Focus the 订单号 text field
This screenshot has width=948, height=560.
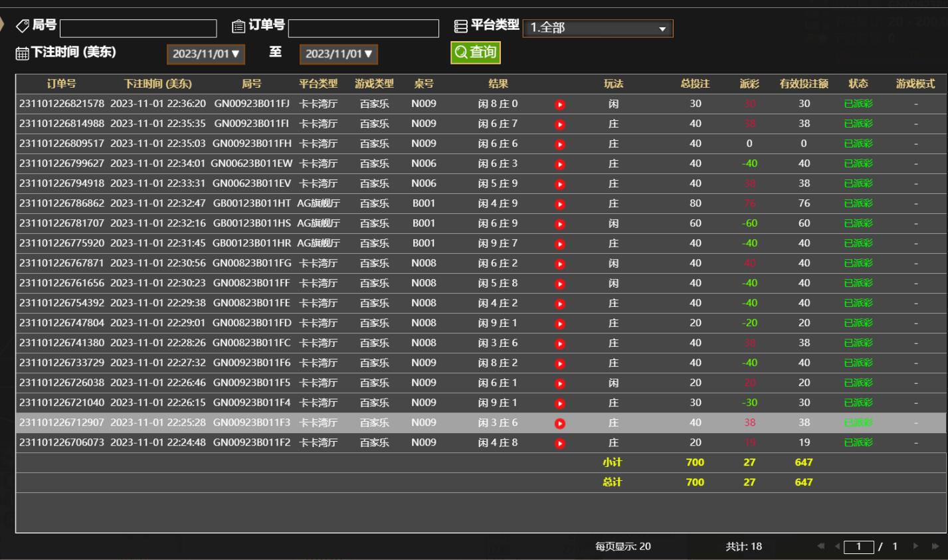tap(363, 29)
